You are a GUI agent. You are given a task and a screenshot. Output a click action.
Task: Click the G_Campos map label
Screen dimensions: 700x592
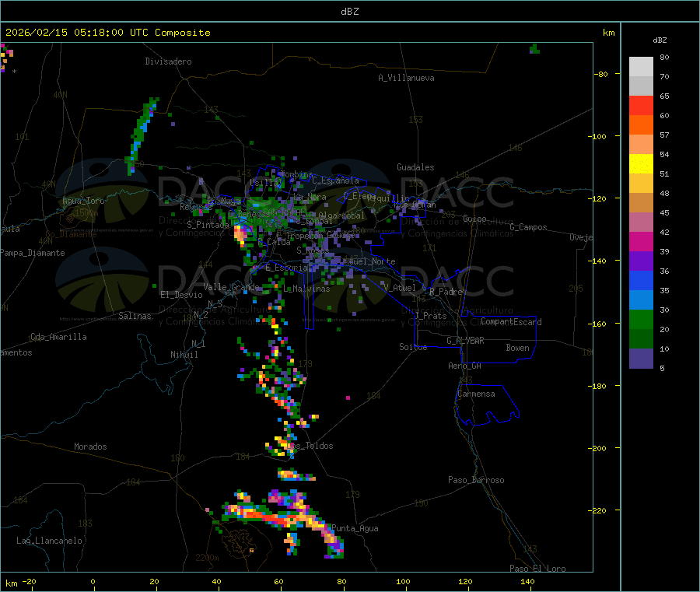[x=529, y=227]
